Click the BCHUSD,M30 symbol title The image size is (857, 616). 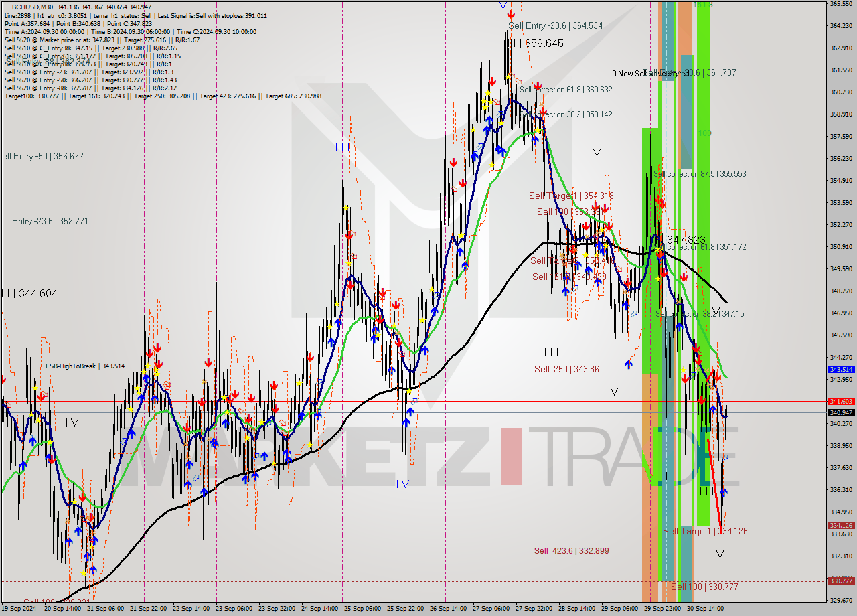click(x=33, y=6)
